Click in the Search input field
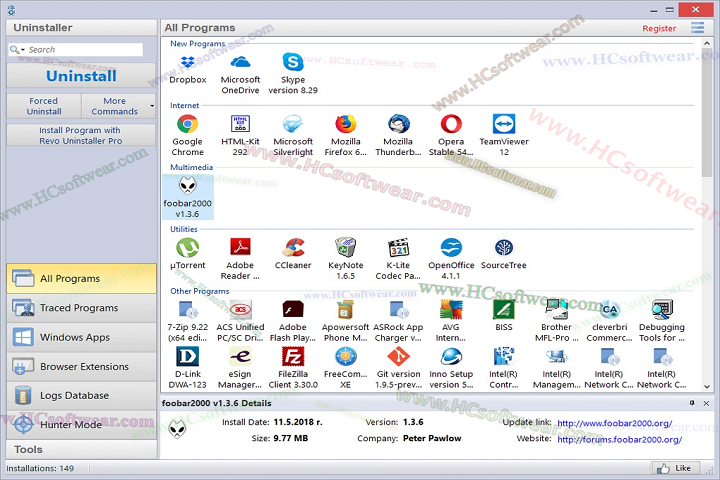 [85, 50]
